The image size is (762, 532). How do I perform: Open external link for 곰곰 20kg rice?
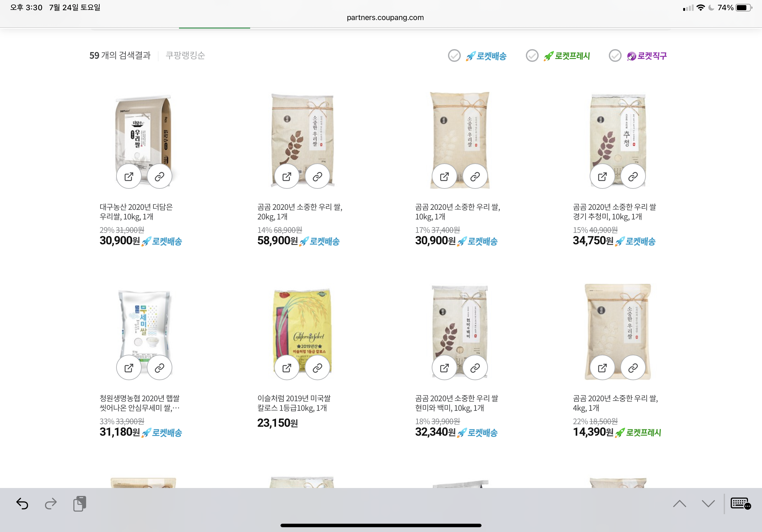[x=287, y=176]
